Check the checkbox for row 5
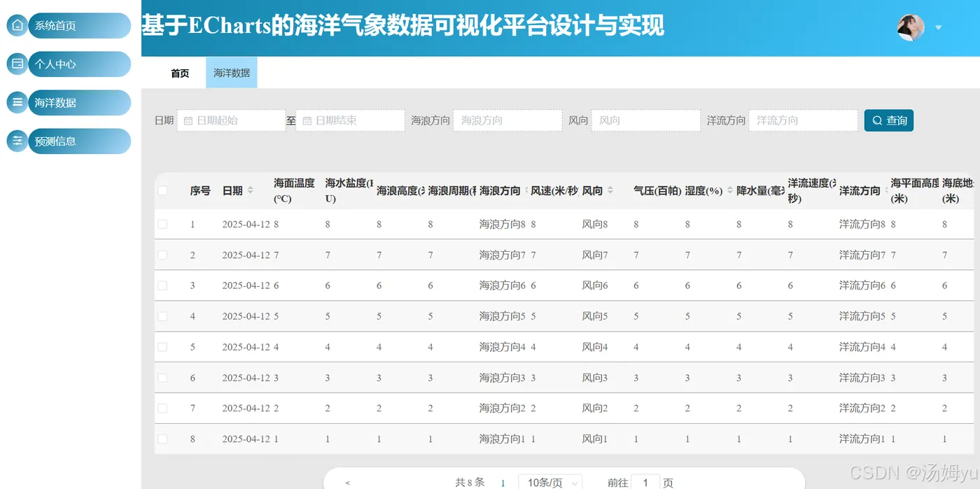The image size is (980, 489). [x=162, y=347]
